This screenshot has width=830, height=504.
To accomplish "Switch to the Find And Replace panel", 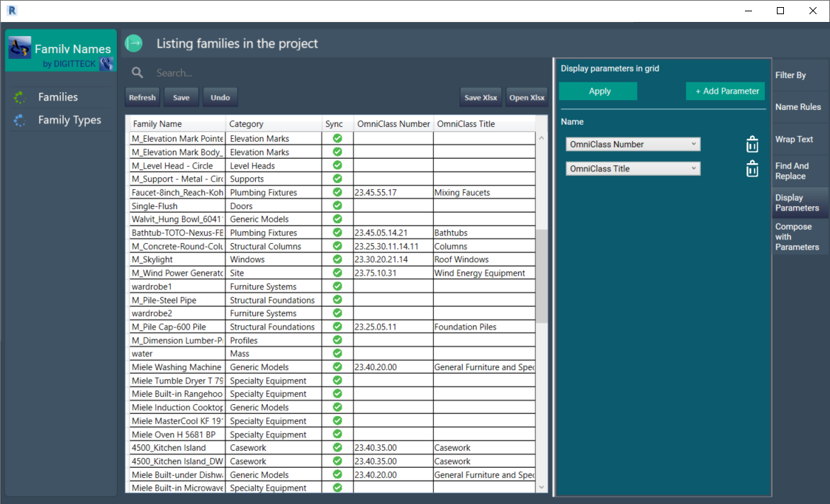I will pyautogui.click(x=798, y=170).
